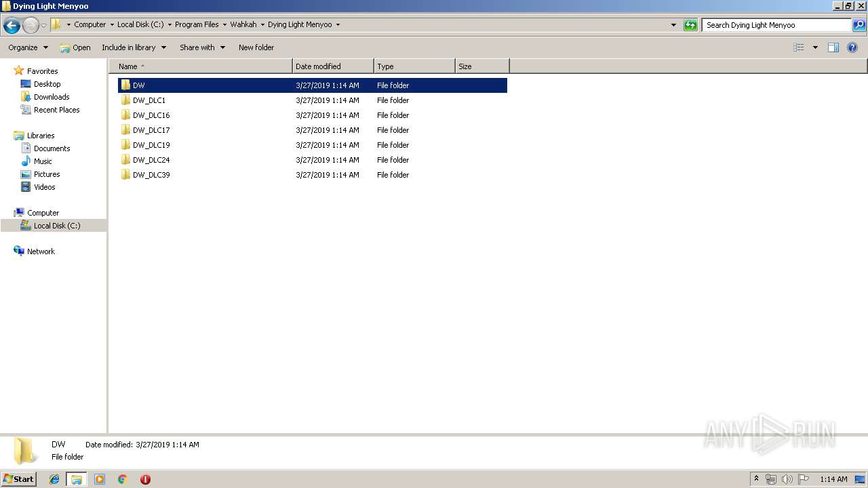Toggle the preview pane icon

click(x=833, y=47)
